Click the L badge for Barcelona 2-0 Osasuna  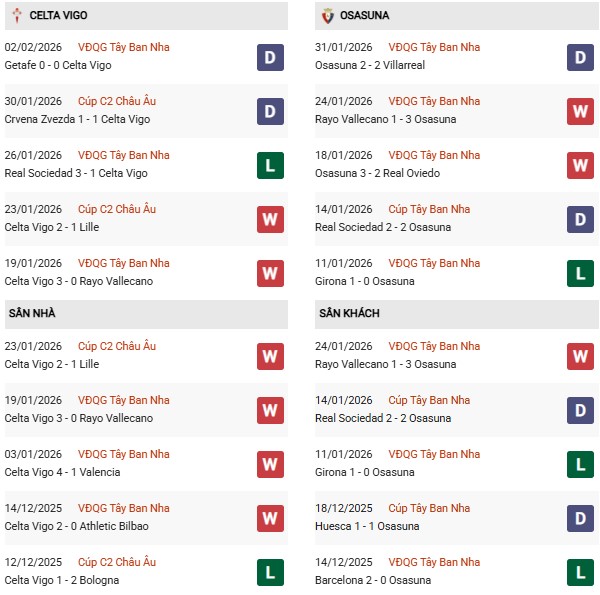point(581,572)
